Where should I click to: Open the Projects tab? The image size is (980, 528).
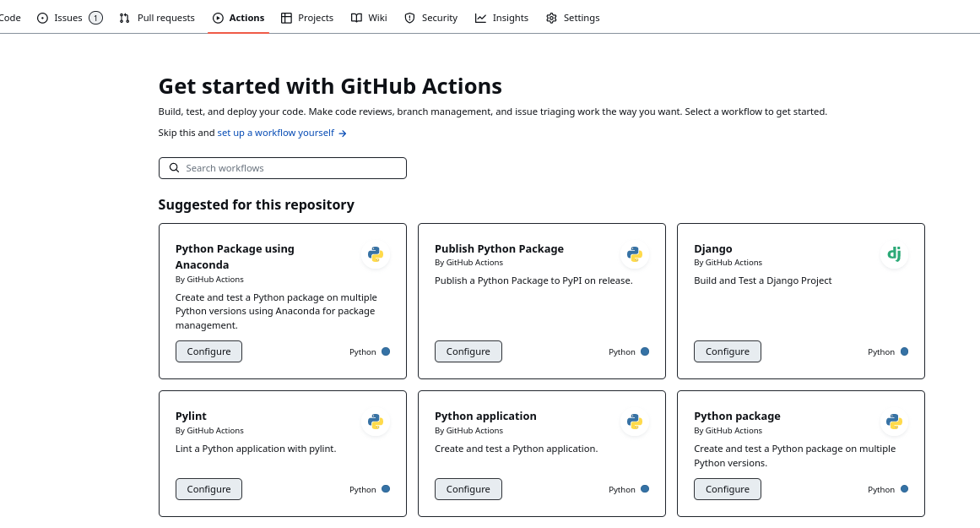(x=306, y=17)
